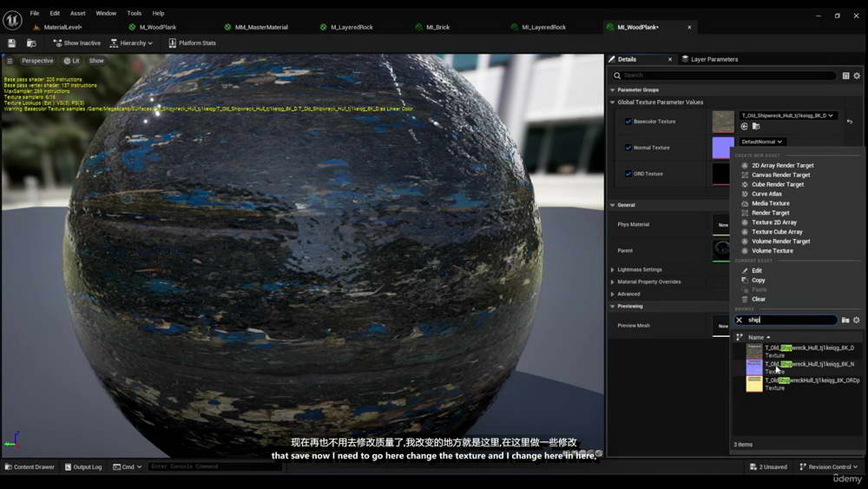
Task: Switch to the MaterialLevel tab
Action: click(62, 27)
